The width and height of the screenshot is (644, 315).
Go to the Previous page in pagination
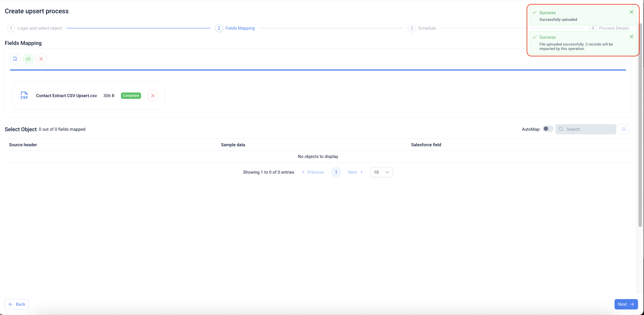[x=313, y=172]
